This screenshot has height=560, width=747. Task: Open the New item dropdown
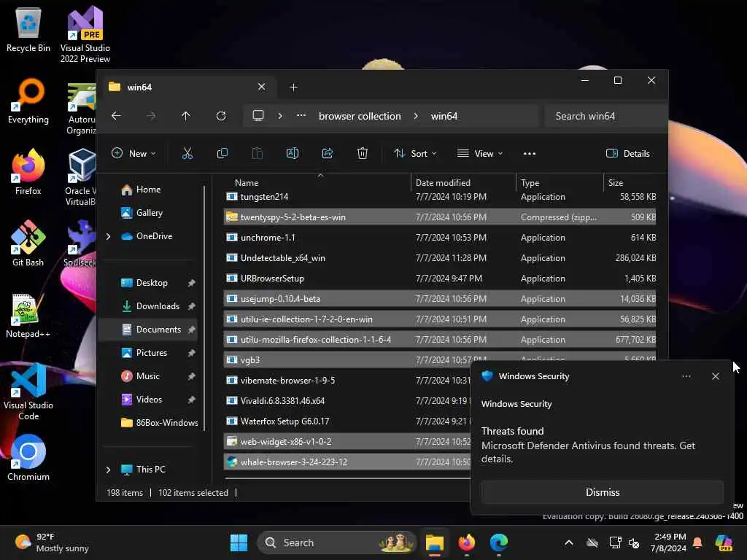click(x=133, y=153)
